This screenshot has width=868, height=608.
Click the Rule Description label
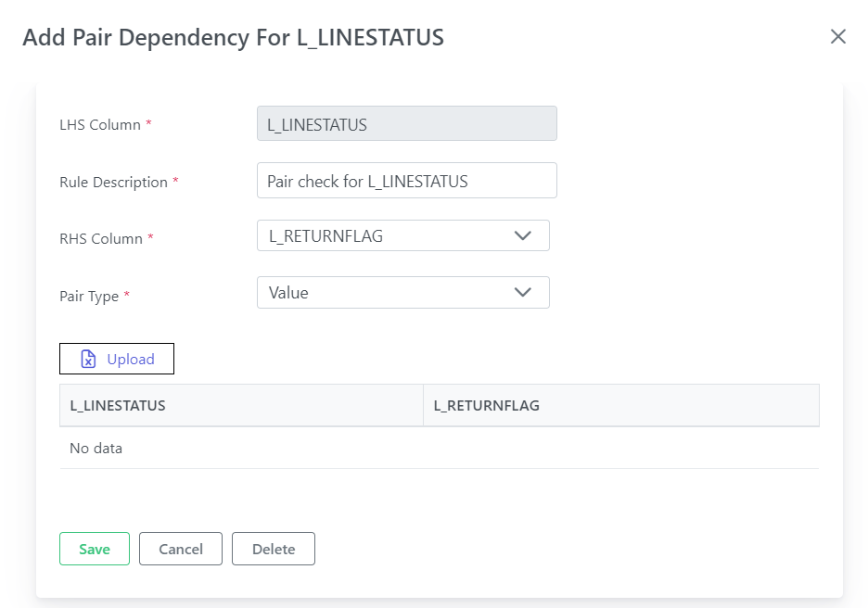tap(113, 183)
